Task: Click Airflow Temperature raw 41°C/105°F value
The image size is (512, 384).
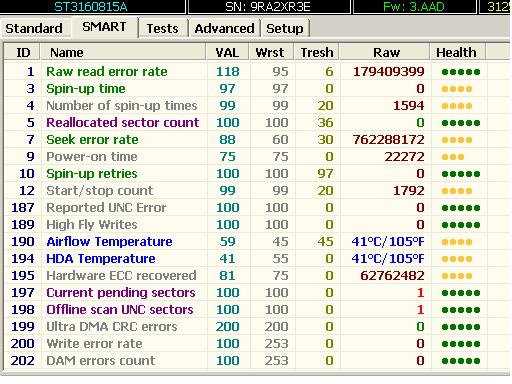Action: (388, 241)
